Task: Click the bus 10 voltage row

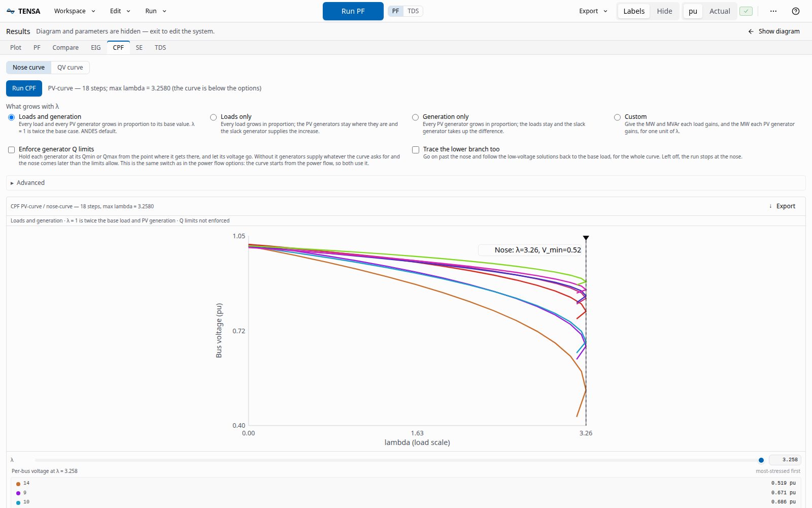Action: tap(406, 502)
